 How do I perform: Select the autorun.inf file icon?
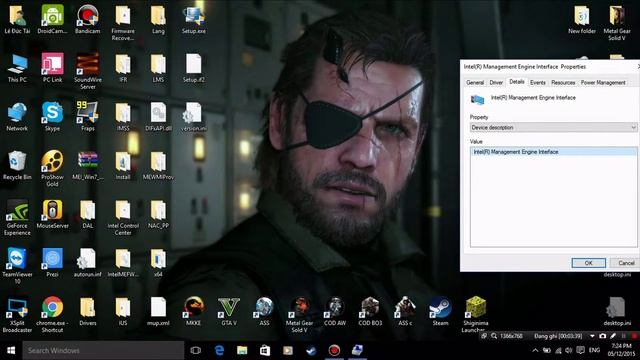point(87,262)
